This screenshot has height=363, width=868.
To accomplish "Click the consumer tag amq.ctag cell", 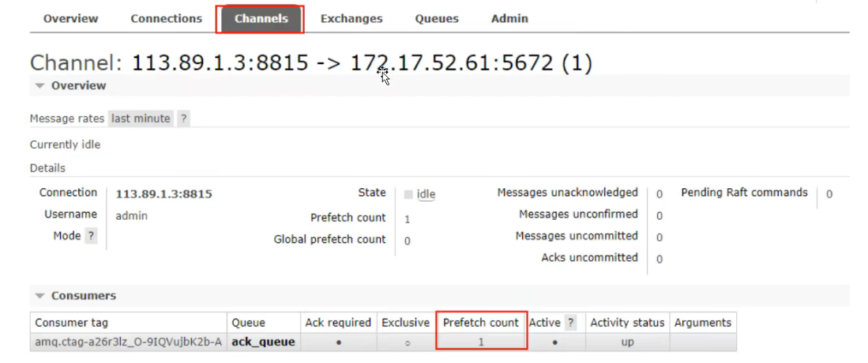I will (x=129, y=342).
